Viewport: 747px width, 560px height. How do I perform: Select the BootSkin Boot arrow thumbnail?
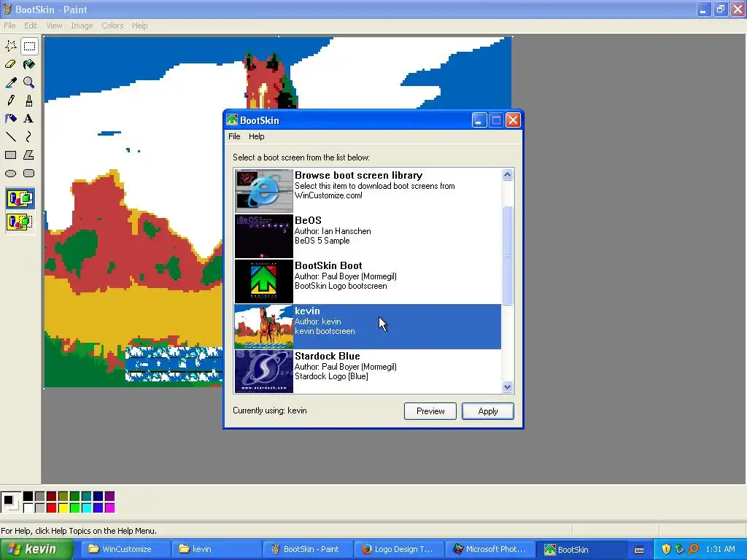[263, 281]
